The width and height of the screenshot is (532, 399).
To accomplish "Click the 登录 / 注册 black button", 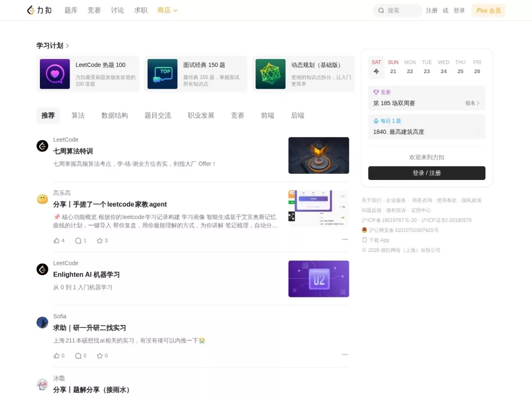I will click(427, 173).
